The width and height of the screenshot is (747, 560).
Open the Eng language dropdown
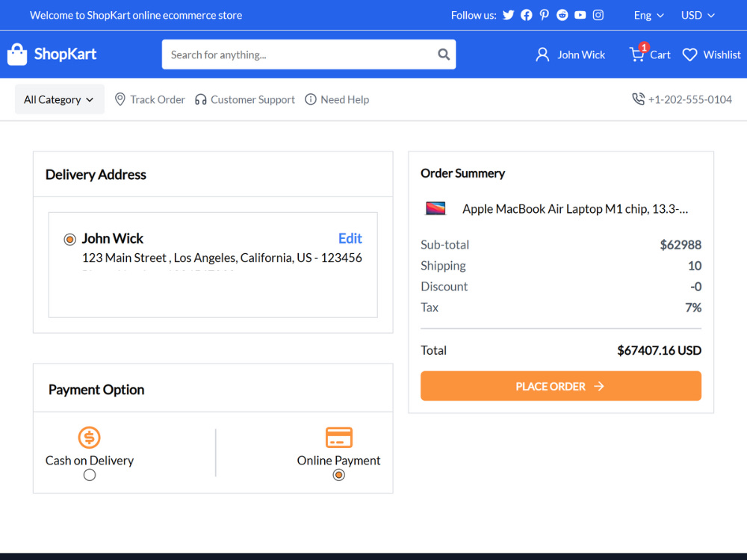tap(649, 15)
